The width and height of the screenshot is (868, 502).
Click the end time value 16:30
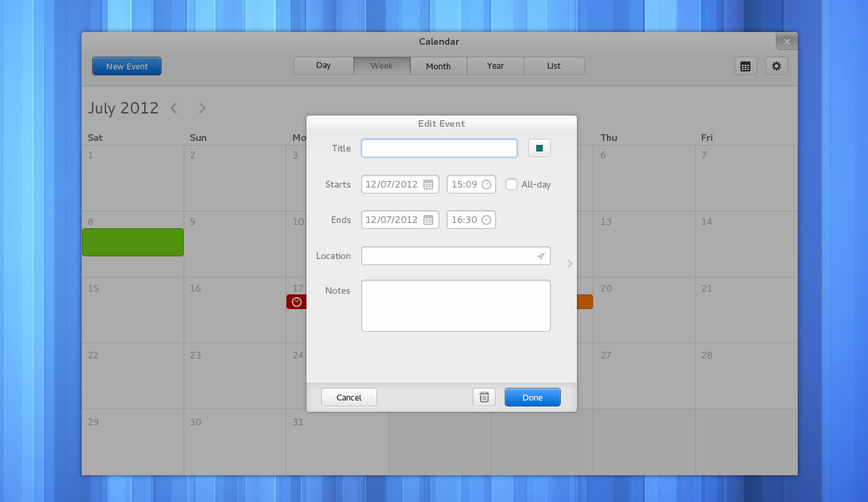pyautogui.click(x=464, y=220)
